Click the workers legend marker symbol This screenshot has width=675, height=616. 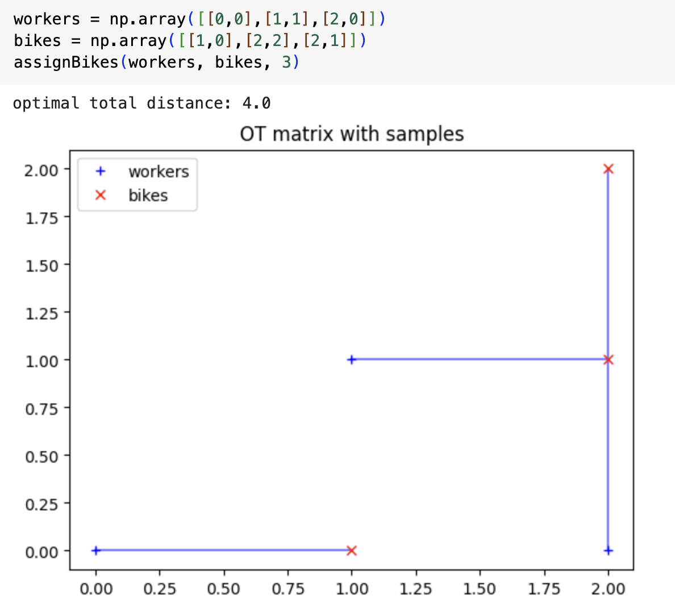[99, 172]
